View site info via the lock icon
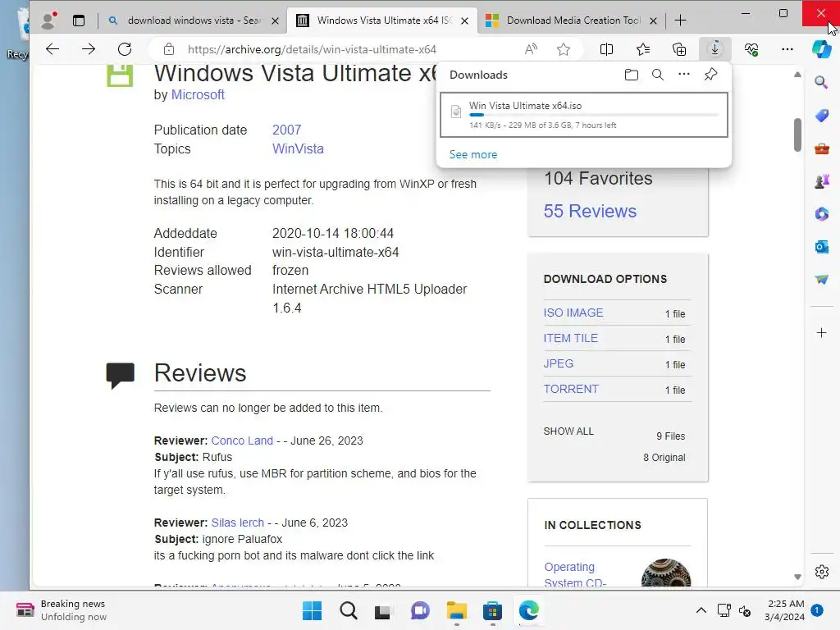This screenshot has height=630, width=840. click(169, 49)
